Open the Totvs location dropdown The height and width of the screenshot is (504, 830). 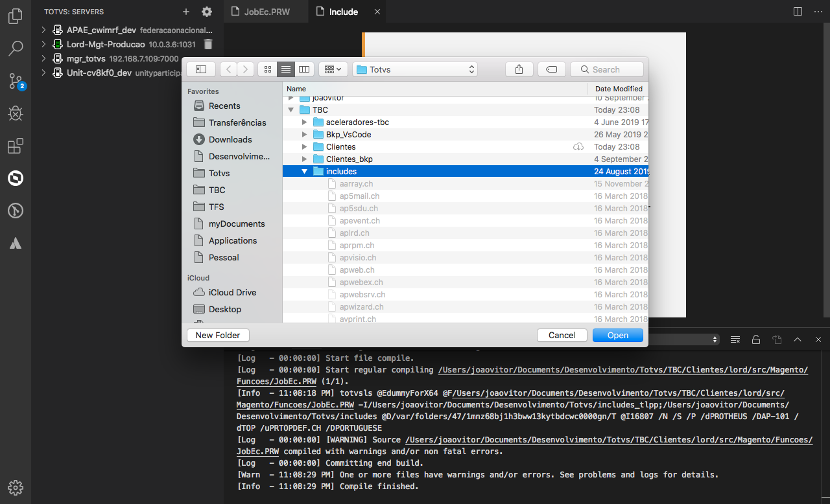coord(414,69)
